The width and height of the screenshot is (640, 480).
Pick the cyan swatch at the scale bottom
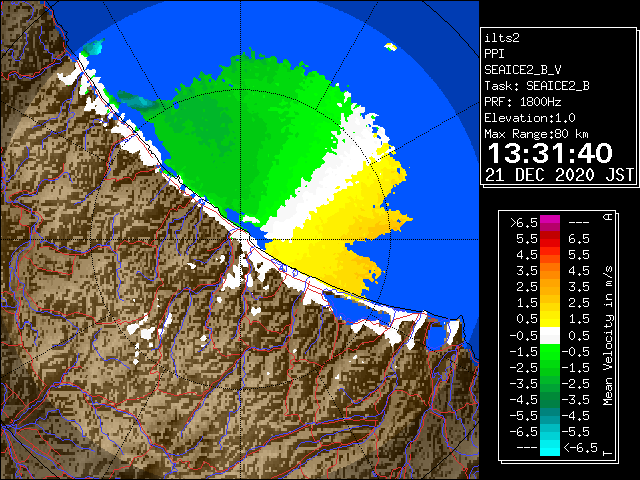click(x=550, y=448)
